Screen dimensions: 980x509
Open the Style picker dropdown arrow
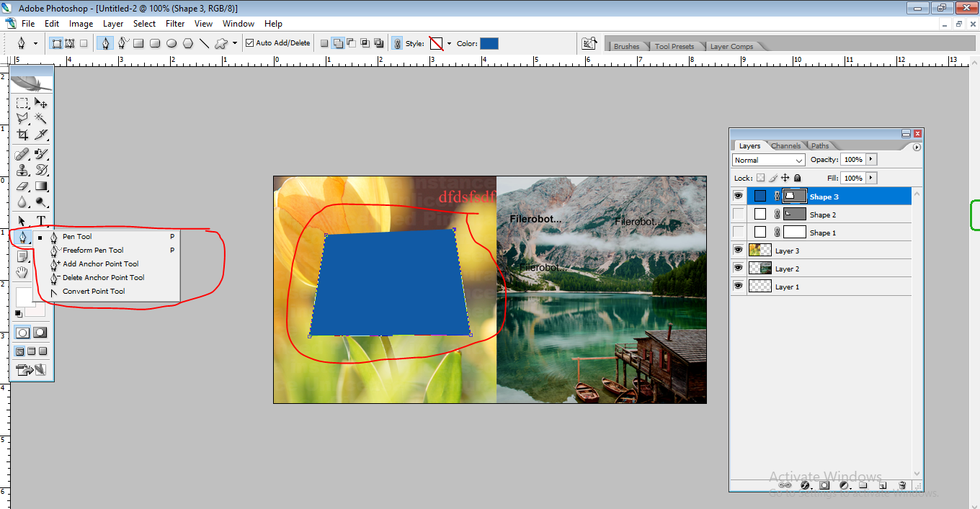click(449, 42)
